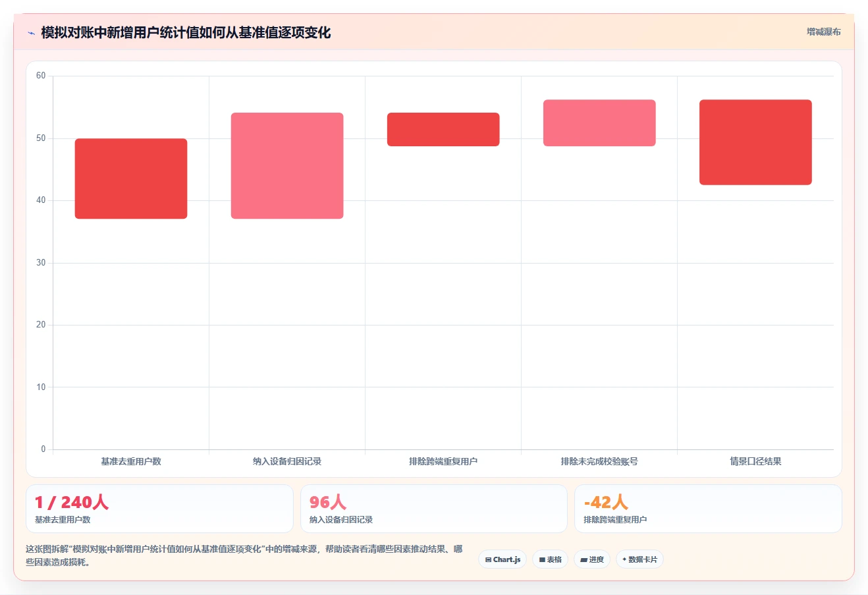Click the 情景口径结果 red bar

[755, 142]
